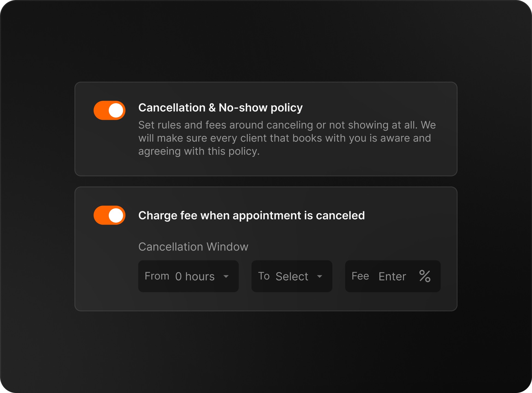The image size is (532, 393).
Task: Click the Charge fee when appointment is canceled title
Action: [252, 215]
